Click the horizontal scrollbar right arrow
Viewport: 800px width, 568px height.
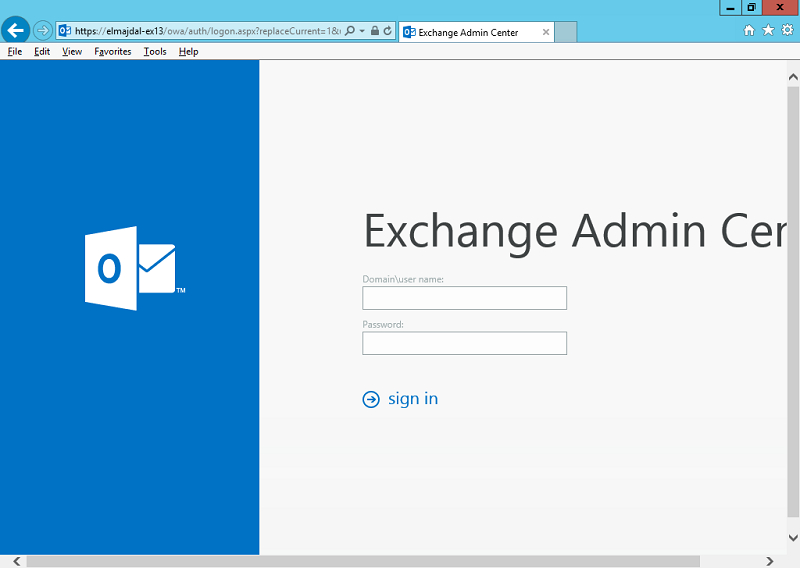tap(769, 561)
